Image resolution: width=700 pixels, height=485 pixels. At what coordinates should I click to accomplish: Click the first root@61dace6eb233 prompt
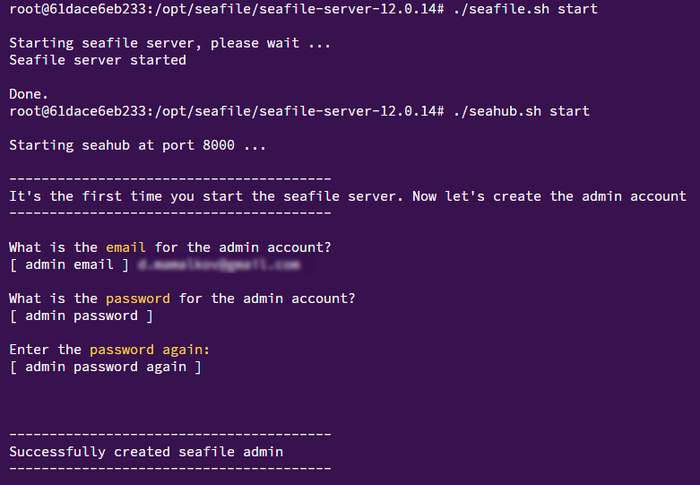coord(226,9)
